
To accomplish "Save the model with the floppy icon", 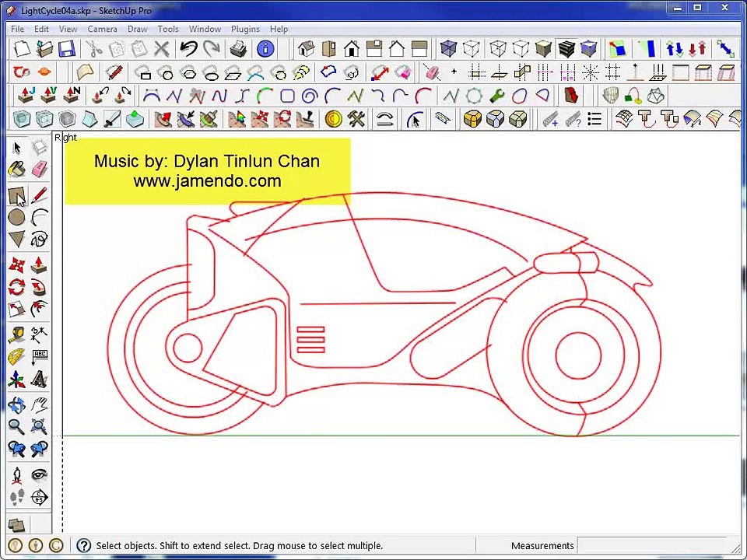I will coord(67,48).
